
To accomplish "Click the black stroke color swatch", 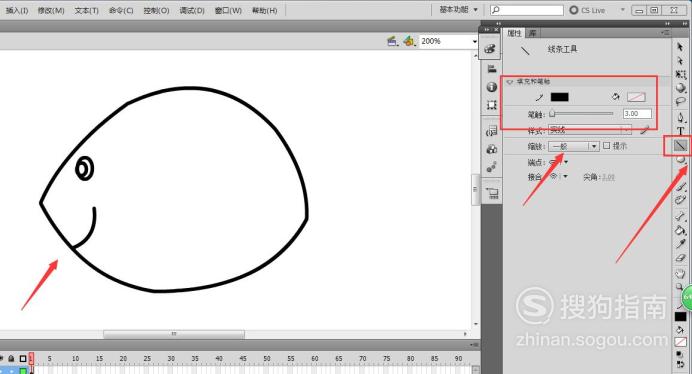I will 559,97.
